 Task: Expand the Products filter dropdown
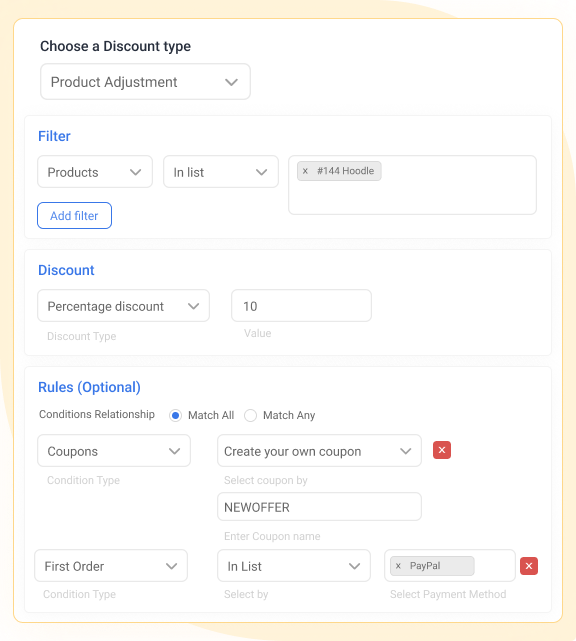95,172
